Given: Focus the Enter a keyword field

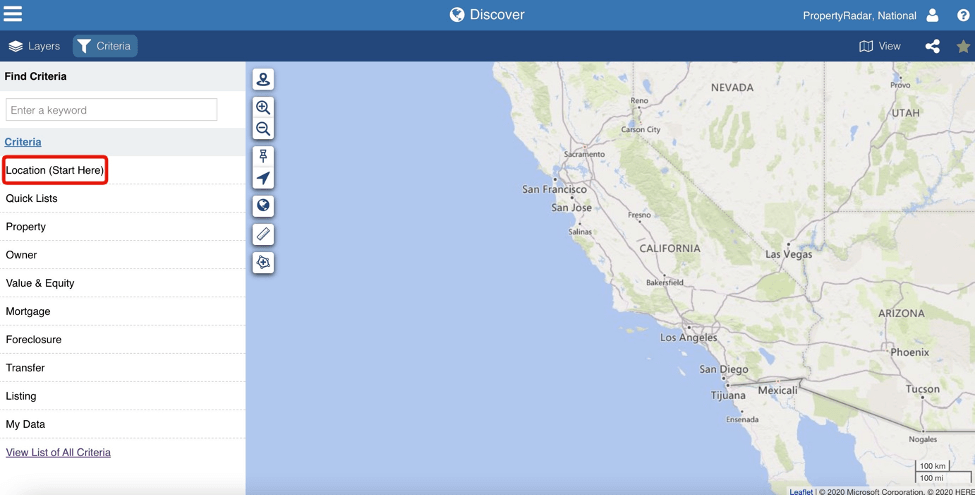Looking at the screenshot, I should point(112,110).
